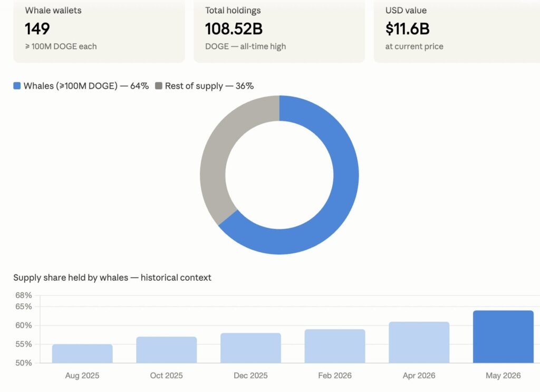This screenshot has height=392, width=540.
Task: Select the 'Supply share held by whales' heading
Action: tap(112, 278)
